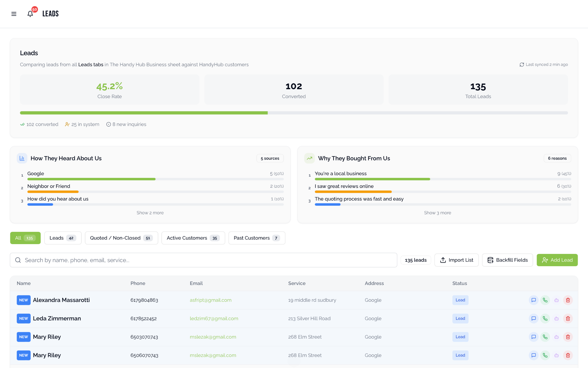Click '8 new inquiries' text

(129, 125)
